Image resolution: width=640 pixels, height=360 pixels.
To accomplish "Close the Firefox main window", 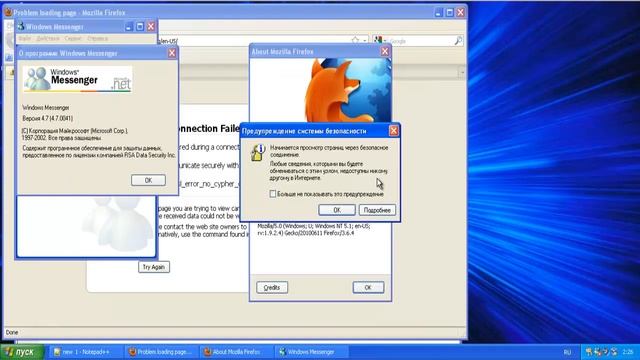I will [x=460, y=13].
